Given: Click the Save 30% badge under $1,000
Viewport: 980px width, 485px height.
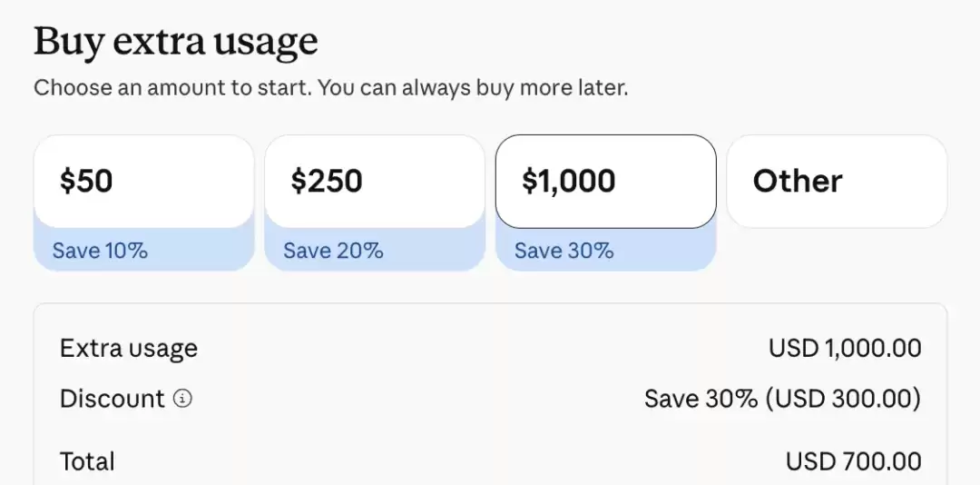Looking at the screenshot, I should (x=563, y=251).
